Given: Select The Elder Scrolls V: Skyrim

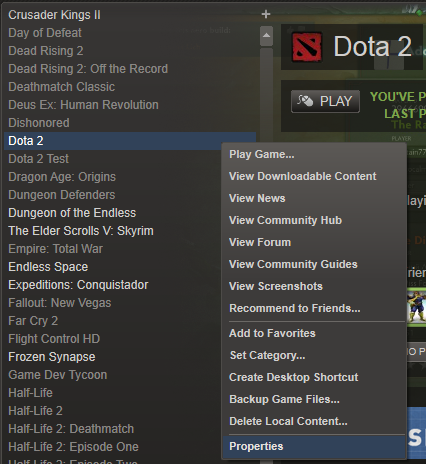Looking at the screenshot, I should (x=81, y=231).
